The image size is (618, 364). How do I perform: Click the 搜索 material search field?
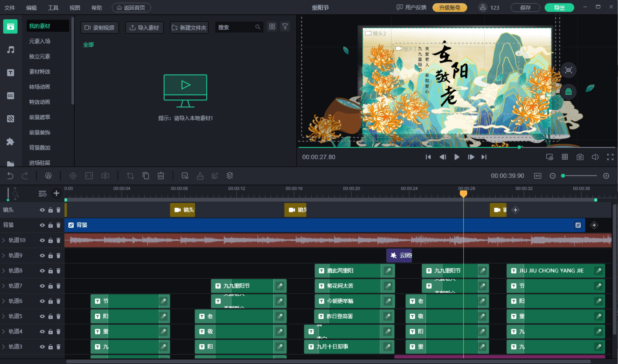[239, 27]
